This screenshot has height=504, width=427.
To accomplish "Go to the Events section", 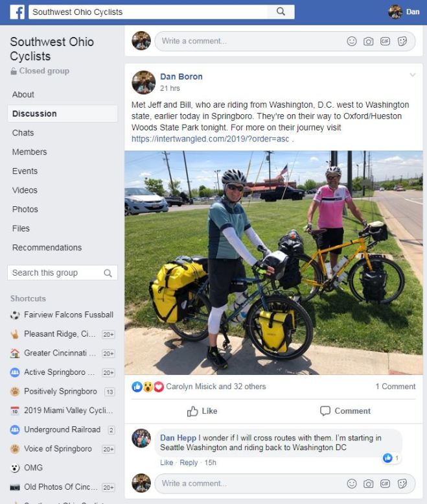I will click(x=25, y=171).
